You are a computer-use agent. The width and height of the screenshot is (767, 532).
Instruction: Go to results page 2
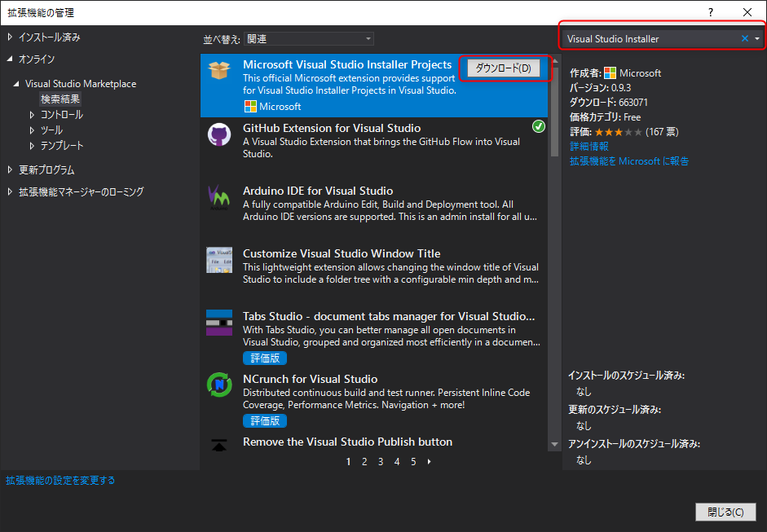pos(364,462)
